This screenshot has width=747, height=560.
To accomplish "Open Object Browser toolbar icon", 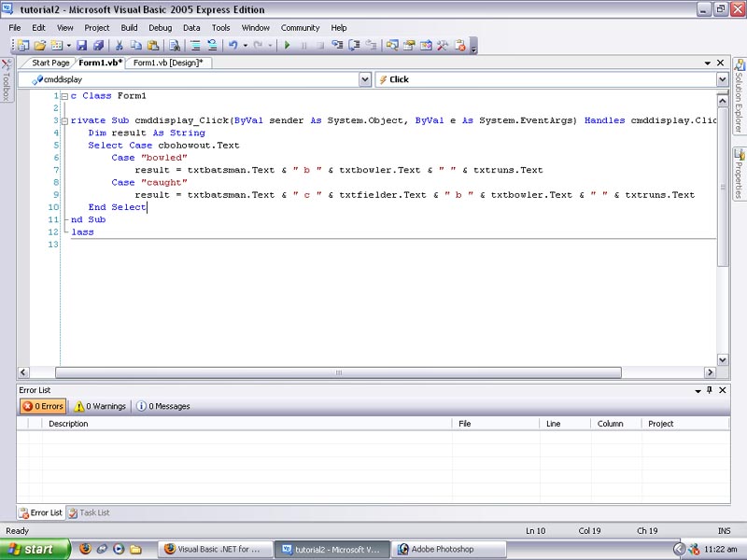I will coord(426,45).
